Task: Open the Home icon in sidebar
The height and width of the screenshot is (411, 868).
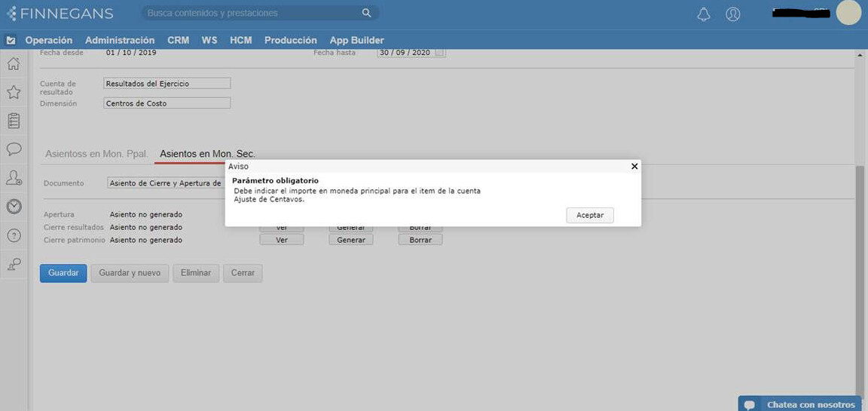Action: coord(14,63)
